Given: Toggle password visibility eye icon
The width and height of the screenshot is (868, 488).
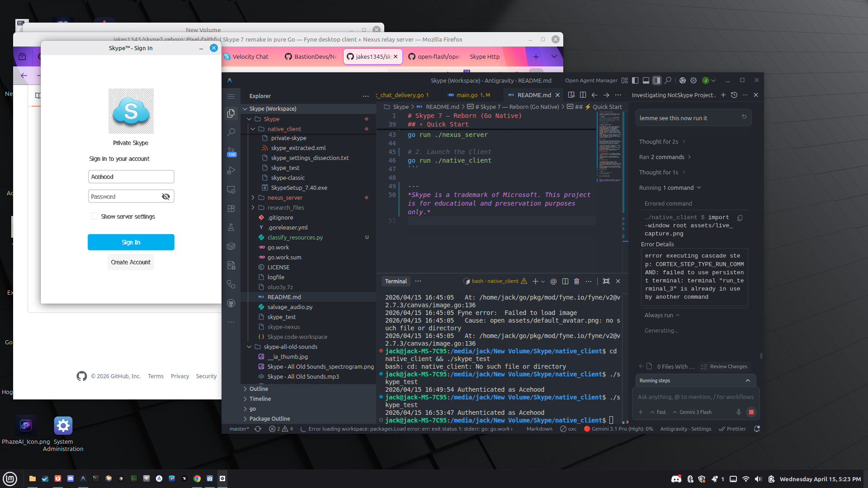Looking at the screenshot, I should point(166,197).
